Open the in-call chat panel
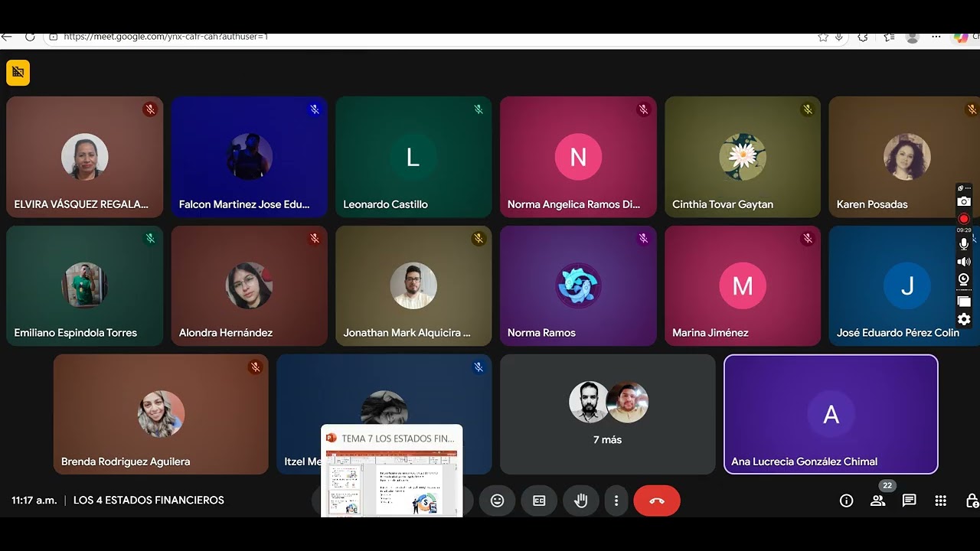The width and height of the screenshot is (980, 551). [909, 500]
